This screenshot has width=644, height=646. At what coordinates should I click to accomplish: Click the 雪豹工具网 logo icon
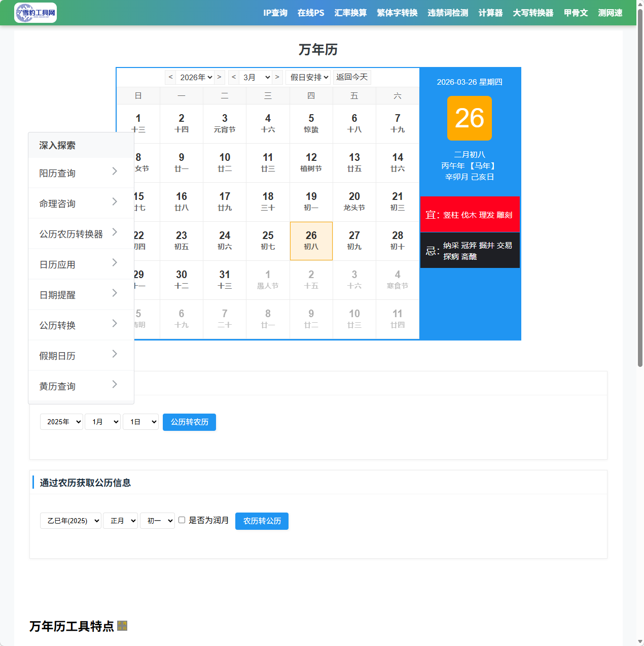[35, 12]
